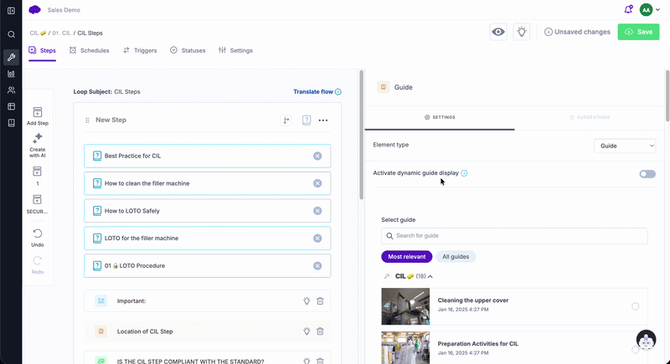Toggle Activate dynamic guide display switch

[x=647, y=174]
